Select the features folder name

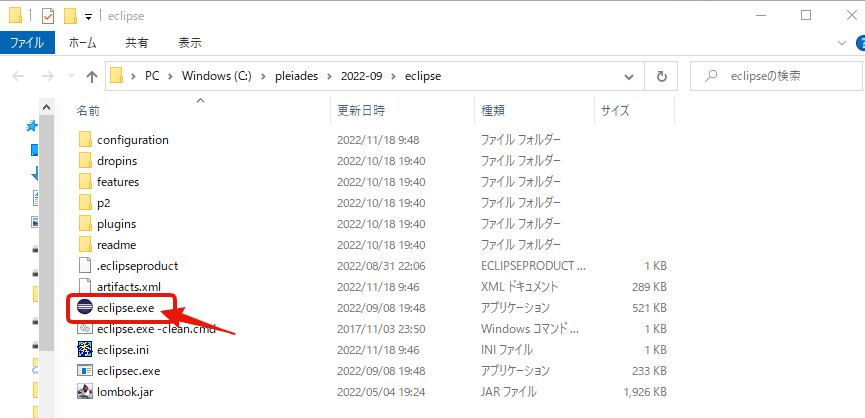(118, 181)
